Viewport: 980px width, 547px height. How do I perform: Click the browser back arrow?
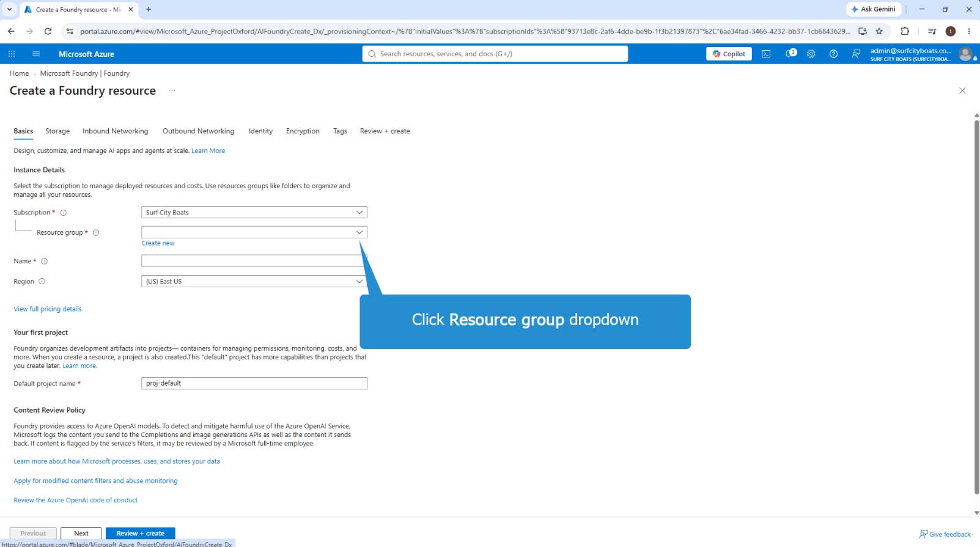click(11, 31)
